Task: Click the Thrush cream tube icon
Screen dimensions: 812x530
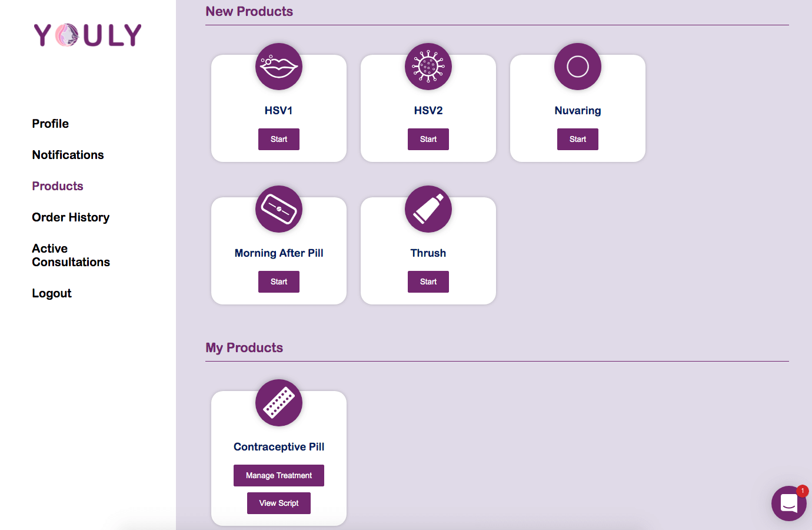Action: (428, 209)
